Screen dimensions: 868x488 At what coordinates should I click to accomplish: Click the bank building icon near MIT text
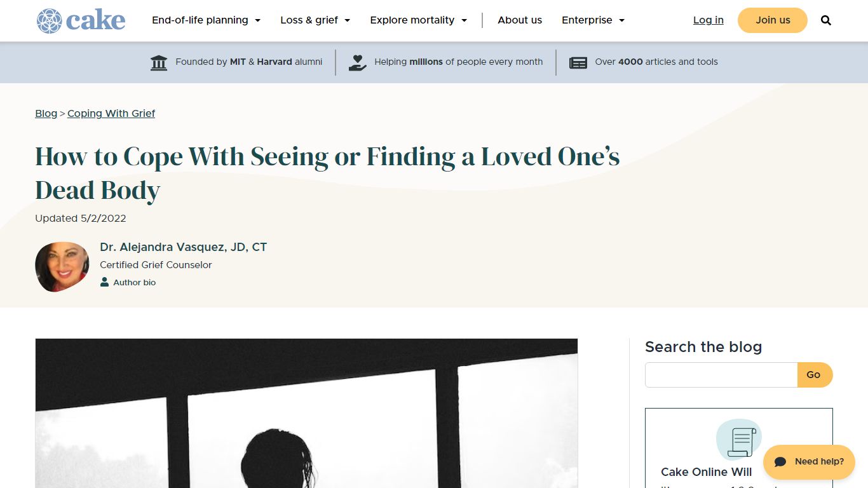pos(159,62)
